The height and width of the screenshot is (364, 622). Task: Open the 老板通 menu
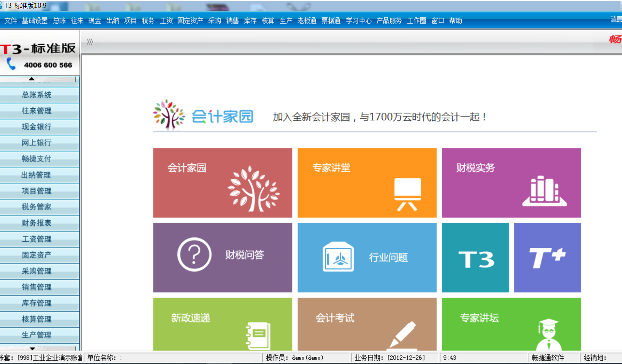tap(307, 21)
